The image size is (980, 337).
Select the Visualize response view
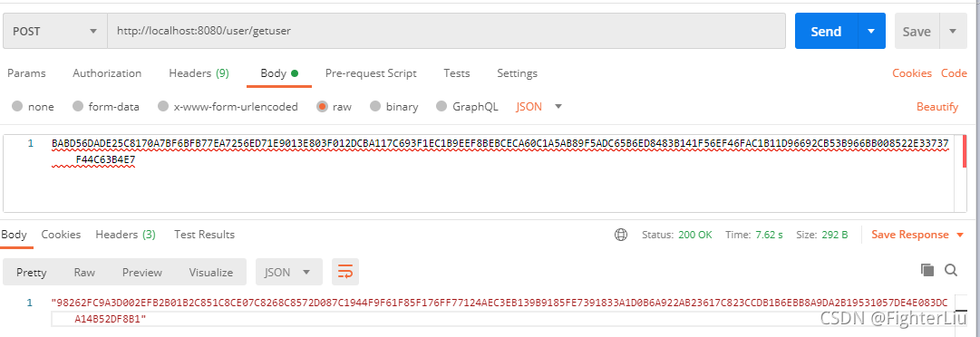(x=210, y=272)
